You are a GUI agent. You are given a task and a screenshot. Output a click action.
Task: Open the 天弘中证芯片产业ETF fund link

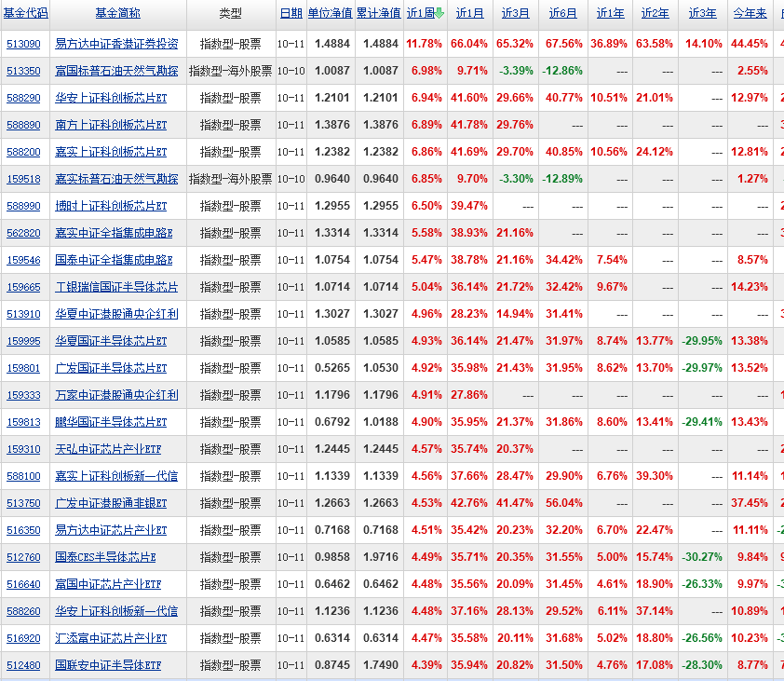coord(108,449)
